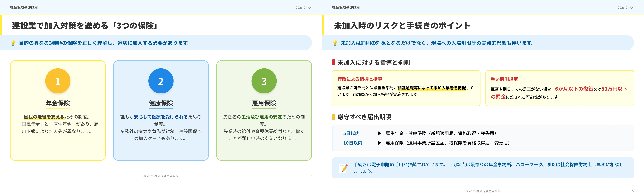The height and width of the screenshot is (196, 644).
Task: Click the red text 6か月以下の懲役
Action: 574,89
